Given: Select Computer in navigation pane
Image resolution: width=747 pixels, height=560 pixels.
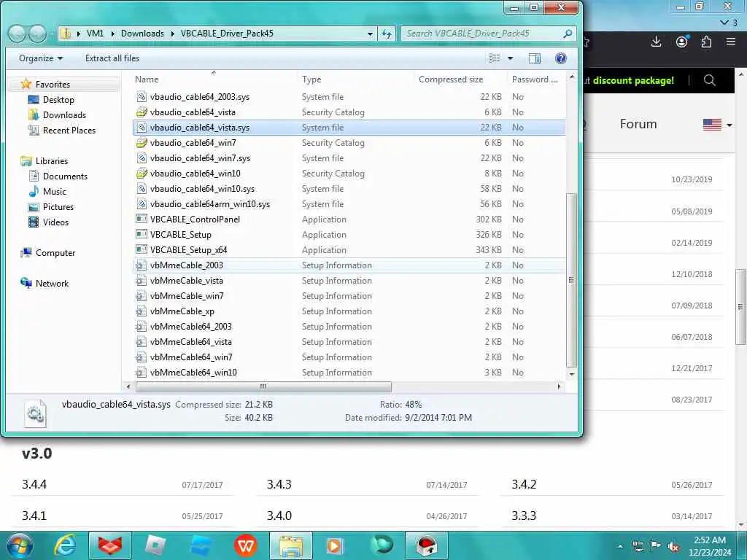Looking at the screenshot, I should click(x=55, y=253).
